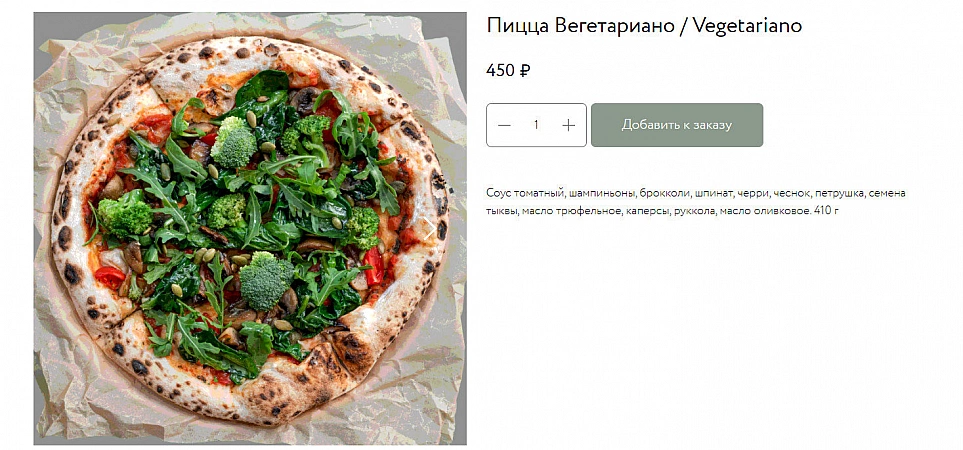
Task: Decrease quantity with the minus icon
Action: [504, 125]
